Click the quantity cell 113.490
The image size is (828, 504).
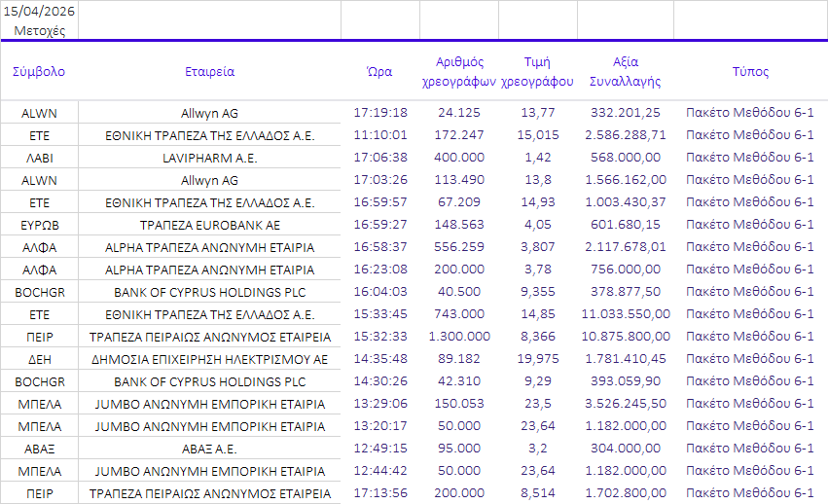coord(459,180)
